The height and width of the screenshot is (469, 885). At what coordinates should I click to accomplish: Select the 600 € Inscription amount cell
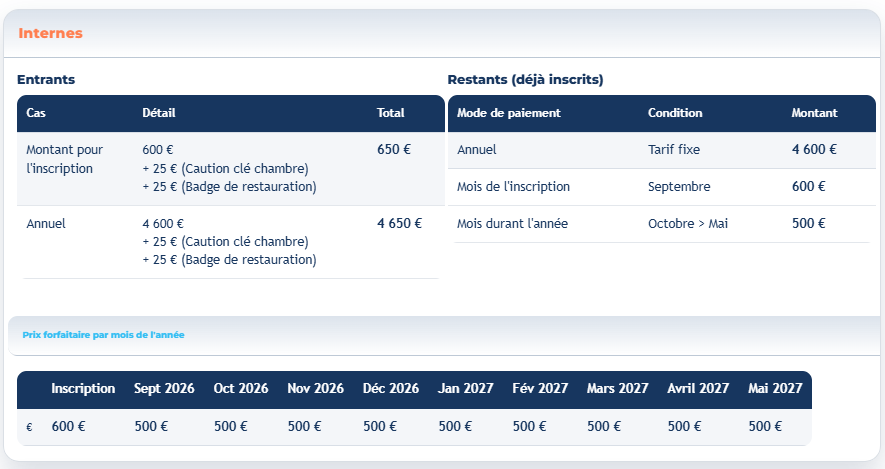68,427
